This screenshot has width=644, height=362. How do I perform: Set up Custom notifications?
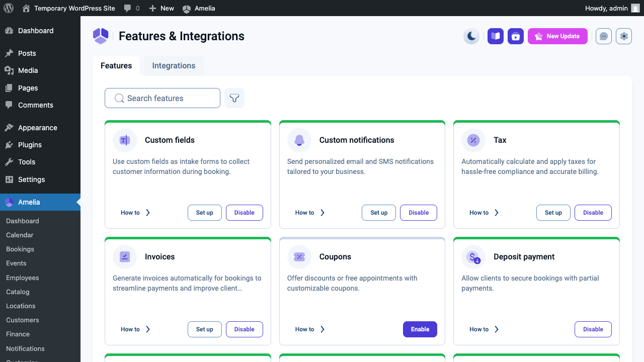pos(379,213)
